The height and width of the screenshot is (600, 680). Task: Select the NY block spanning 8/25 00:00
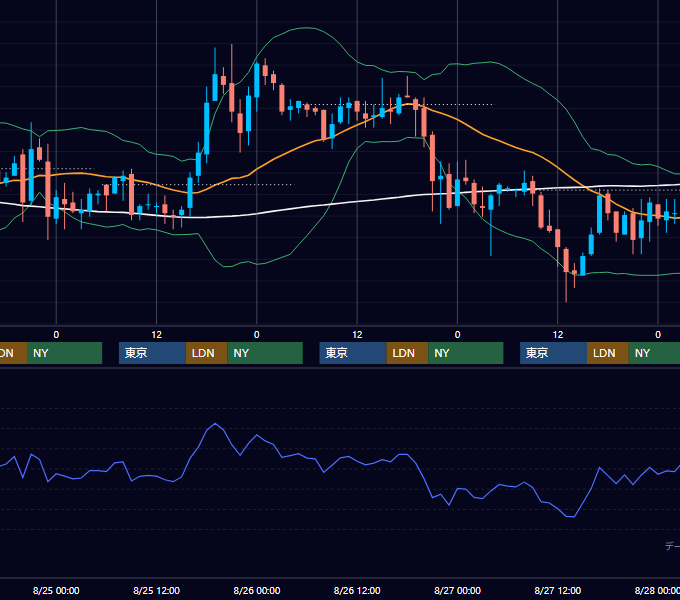[x=64, y=353]
